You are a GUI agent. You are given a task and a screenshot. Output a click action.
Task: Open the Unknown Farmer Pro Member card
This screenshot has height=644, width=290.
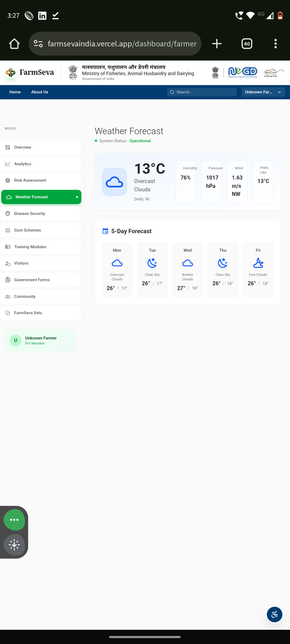click(40, 341)
